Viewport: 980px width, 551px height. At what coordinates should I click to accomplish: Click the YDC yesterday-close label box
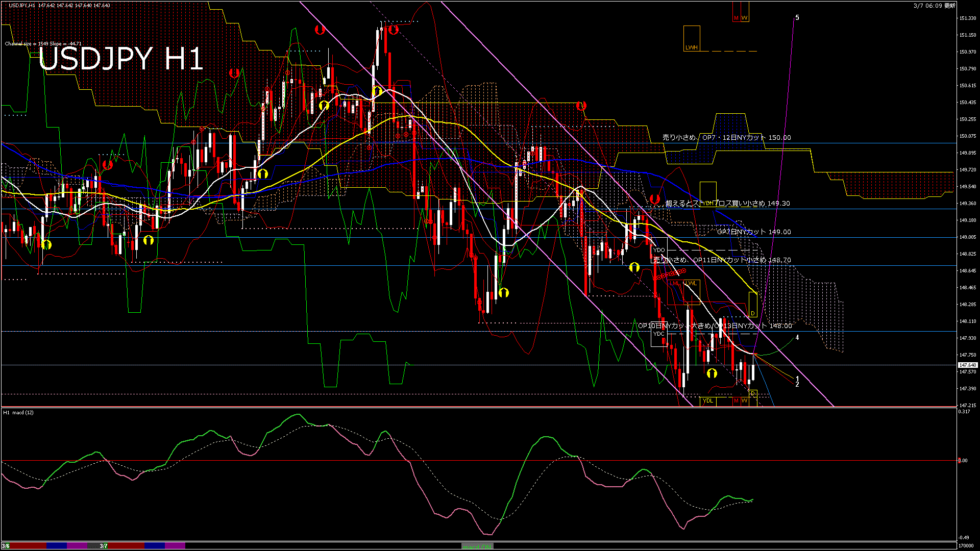[659, 334]
